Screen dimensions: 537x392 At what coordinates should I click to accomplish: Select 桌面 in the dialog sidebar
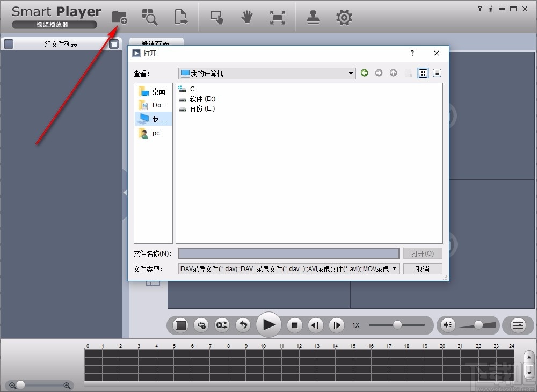pos(153,91)
